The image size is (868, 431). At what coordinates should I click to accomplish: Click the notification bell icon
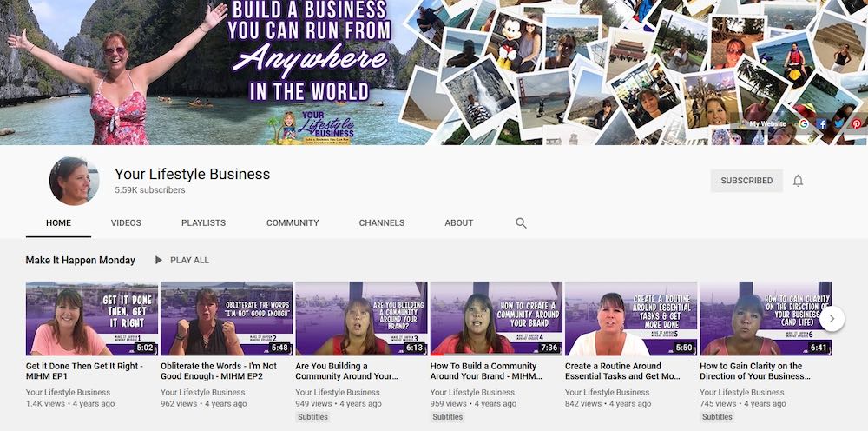click(798, 181)
